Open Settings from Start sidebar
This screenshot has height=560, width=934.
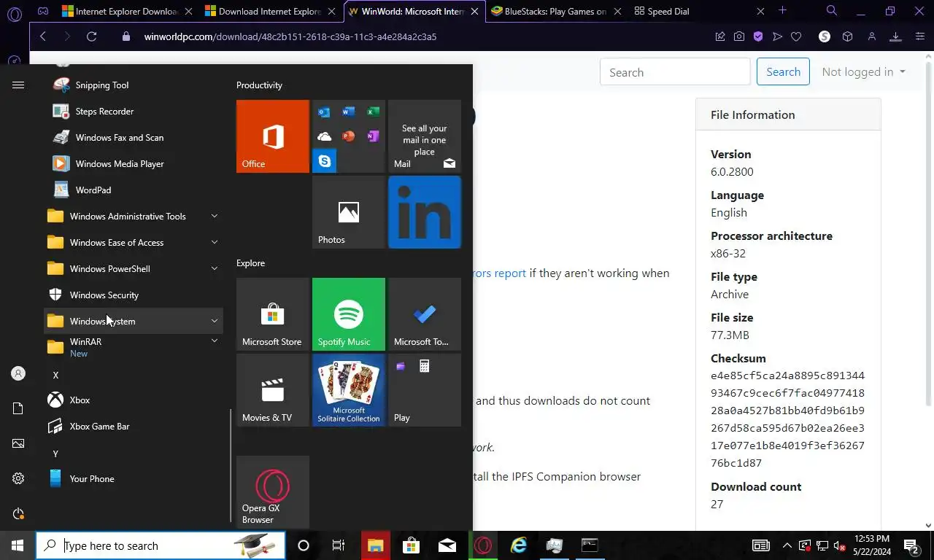(18, 479)
